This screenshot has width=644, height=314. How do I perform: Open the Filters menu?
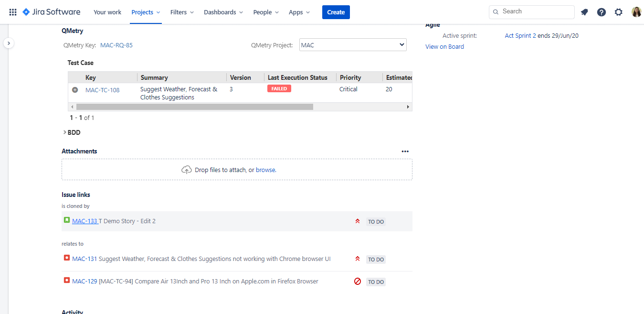click(x=182, y=12)
